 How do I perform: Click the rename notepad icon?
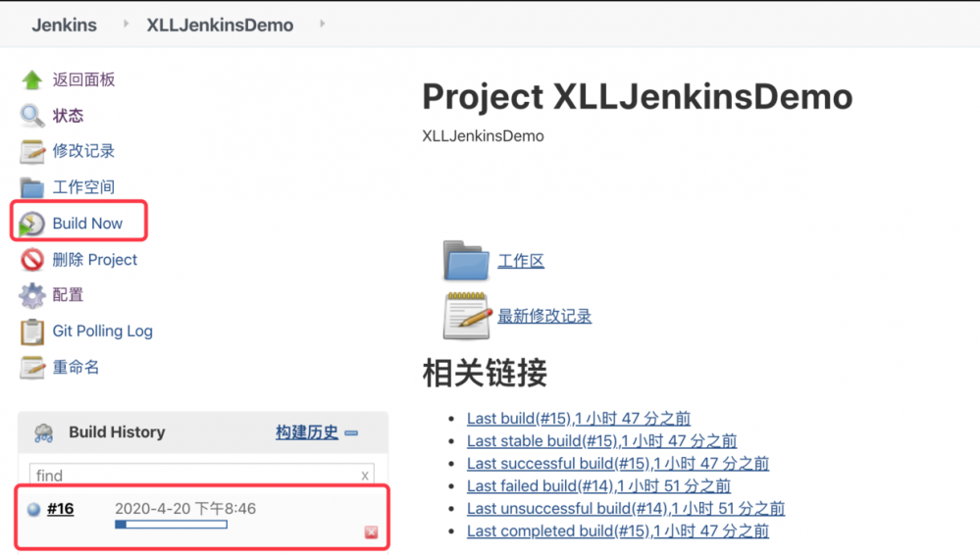coord(31,368)
